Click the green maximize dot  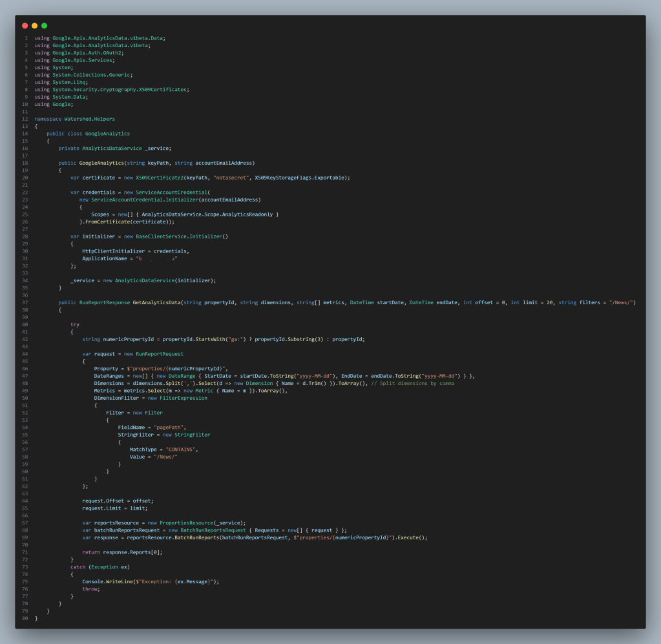coord(45,26)
